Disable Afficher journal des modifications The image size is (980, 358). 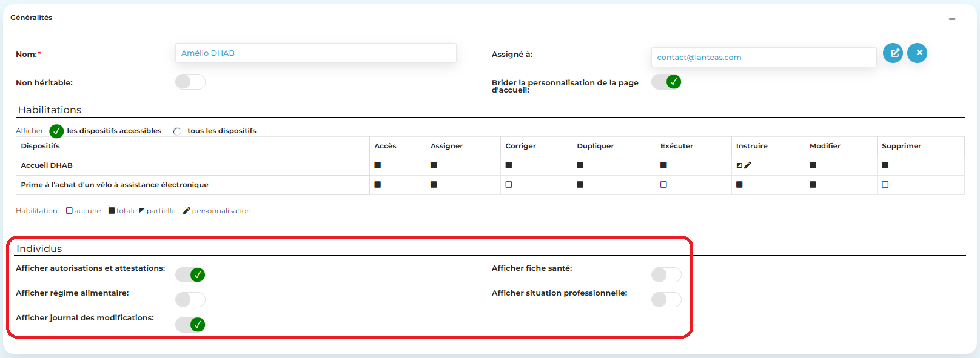[x=190, y=325]
